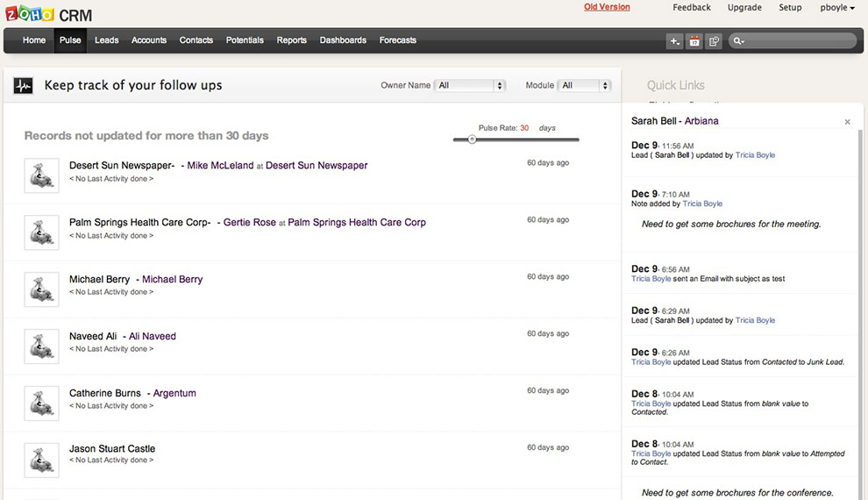Click the black 'Desert Sun Newspaper-' record title

click(x=122, y=166)
